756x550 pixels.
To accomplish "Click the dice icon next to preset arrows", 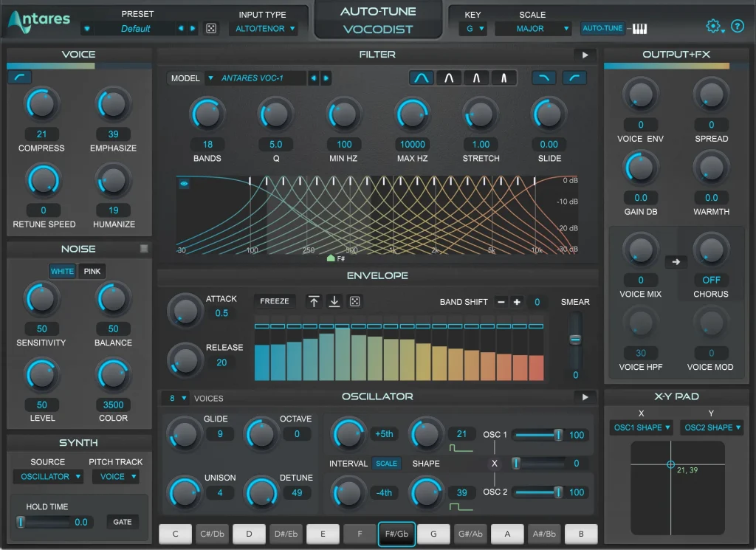I will tap(210, 27).
